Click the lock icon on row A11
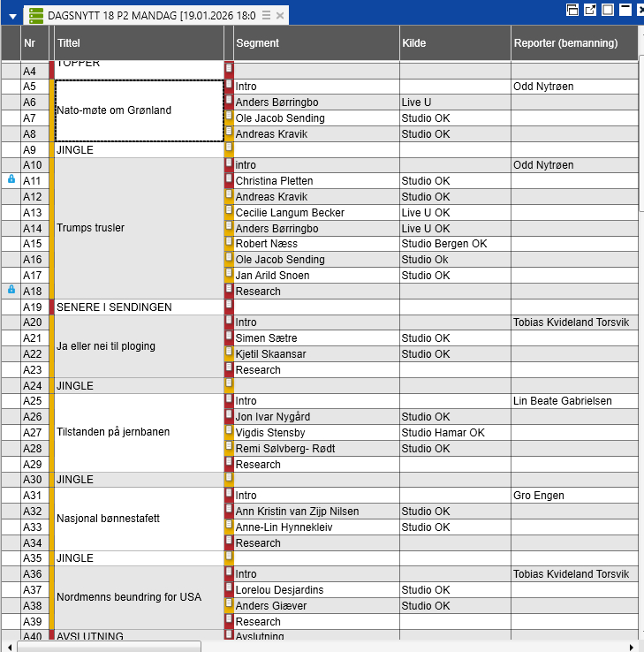644x652 pixels. (x=11, y=179)
